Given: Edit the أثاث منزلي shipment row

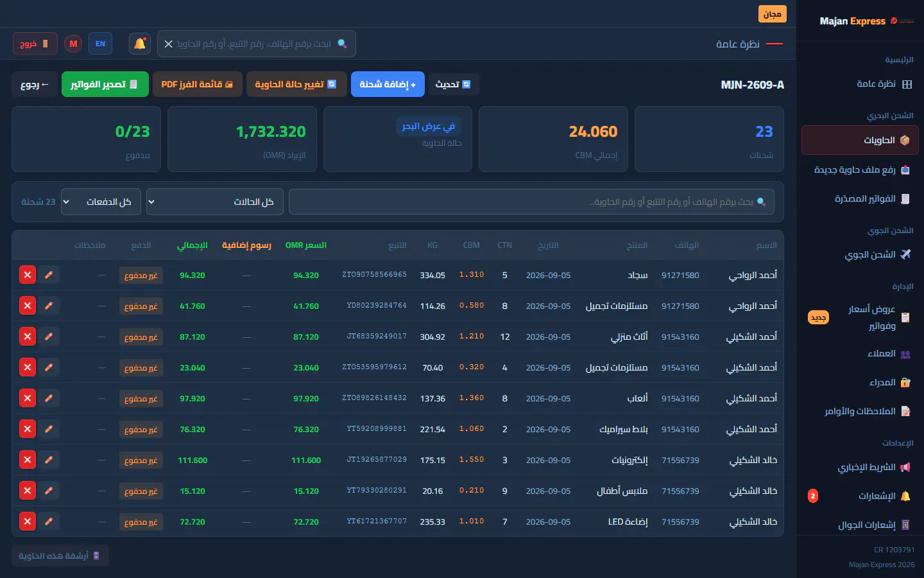Looking at the screenshot, I should [x=49, y=337].
